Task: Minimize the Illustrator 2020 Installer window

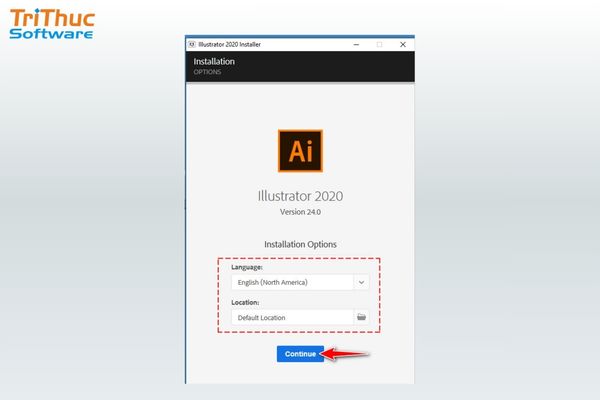Action: pyautogui.click(x=356, y=44)
